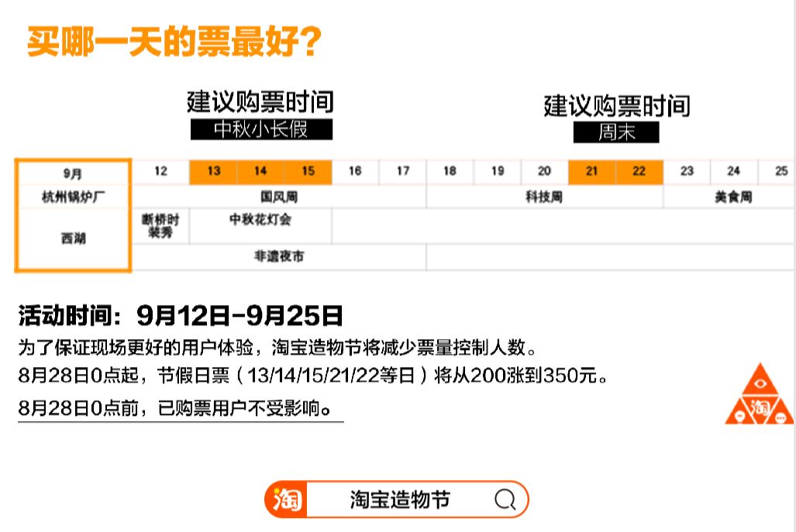Toggle the 周末 black label
Screen dimensions: 796x532
[616, 132]
